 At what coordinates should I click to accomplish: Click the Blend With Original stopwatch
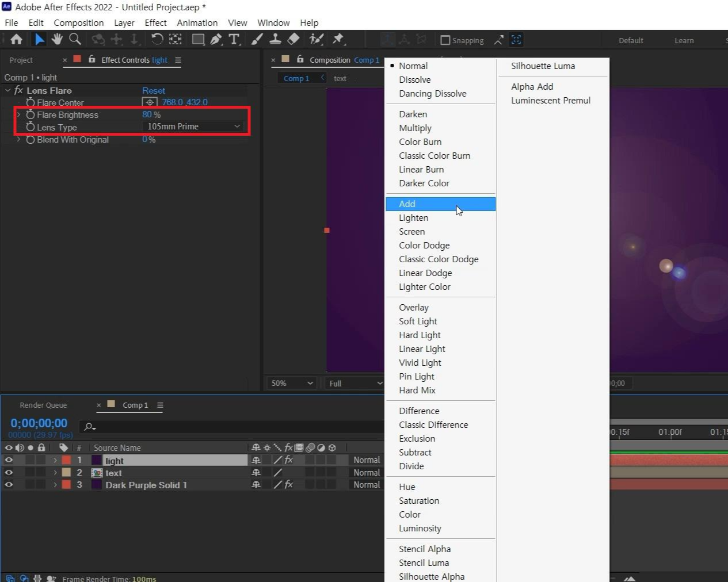pos(31,139)
